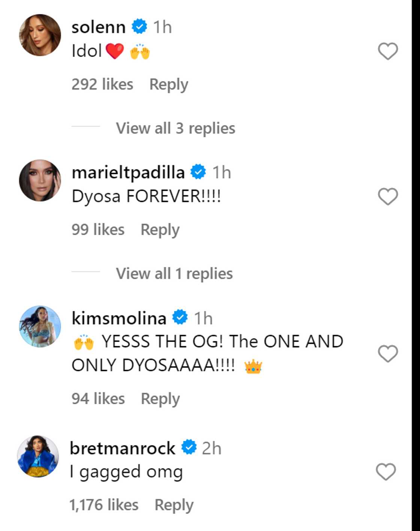Expand "View all 3 replies" under solenn
This screenshot has height=531, width=420.
[x=175, y=128]
